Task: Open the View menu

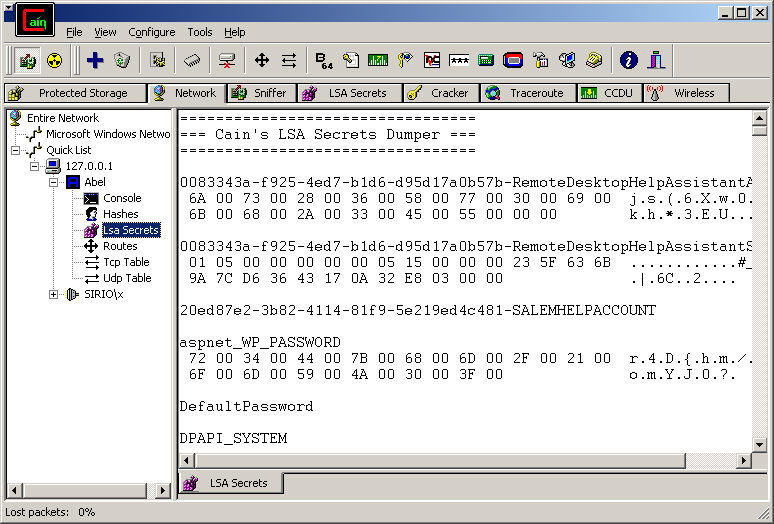Action: [x=105, y=32]
